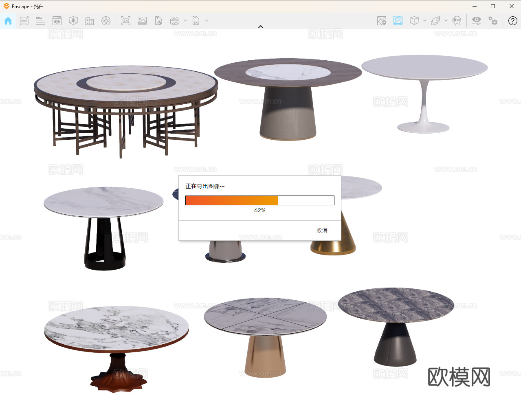Toggle the VR headset mode

(457, 21)
